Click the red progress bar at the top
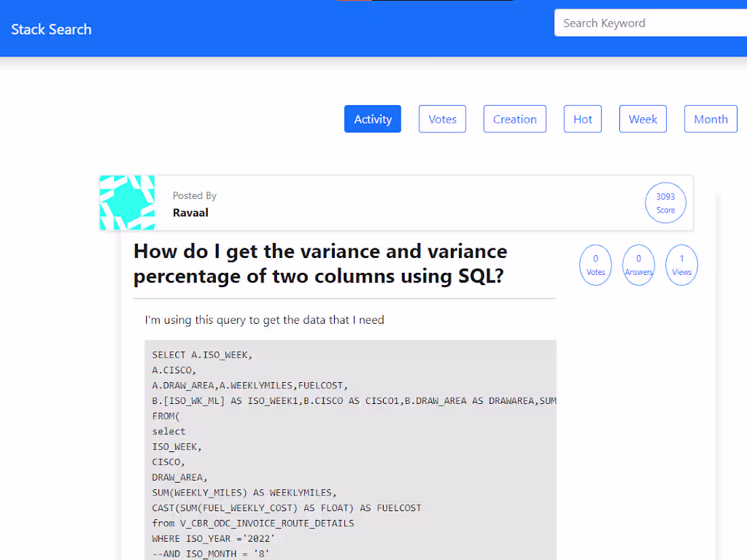This screenshot has height=560, width=747. coord(354,2)
